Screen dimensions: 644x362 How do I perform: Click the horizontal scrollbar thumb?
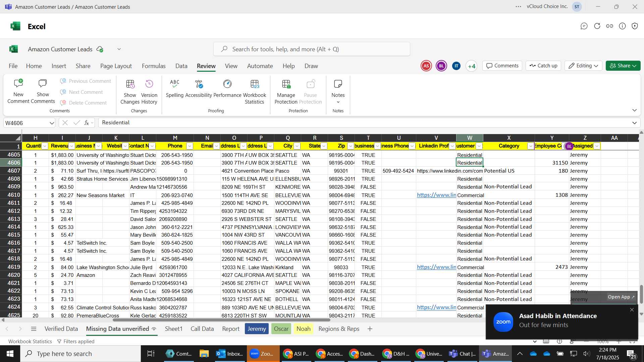pos(221,320)
